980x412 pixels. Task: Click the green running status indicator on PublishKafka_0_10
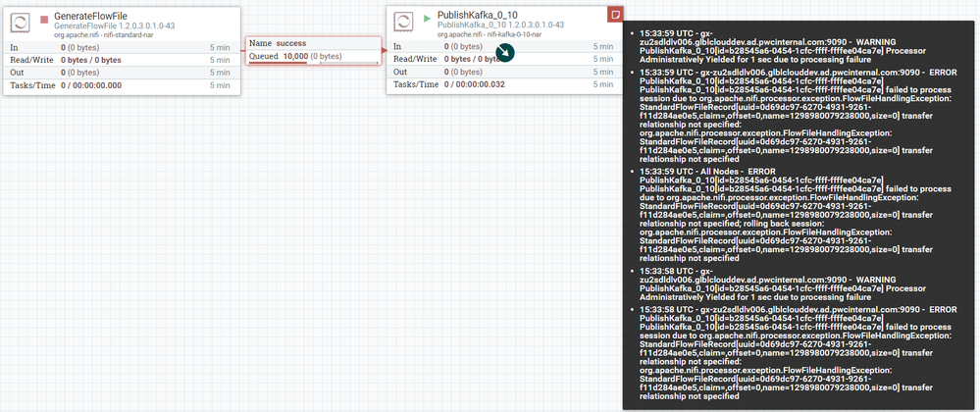click(427, 19)
